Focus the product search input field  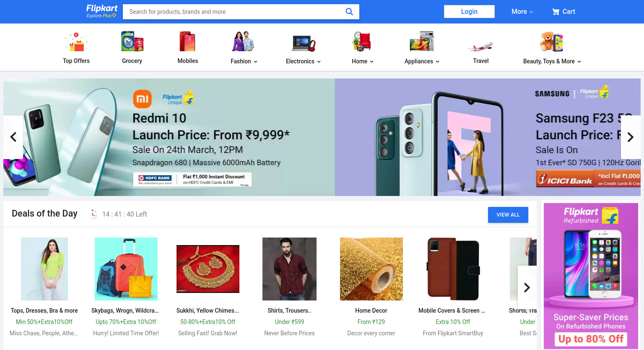point(235,12)
